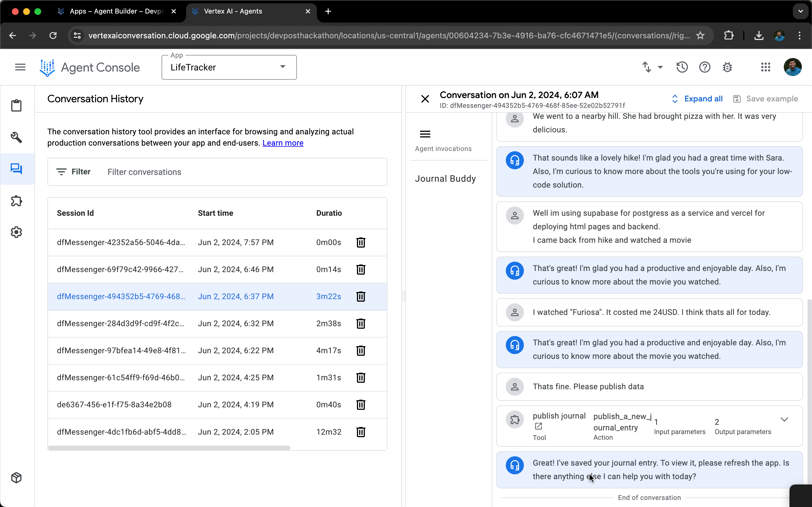Delete the 6:46 PM session via trash icon
Viewport: 812px width, 507px height.
[361, 269]
